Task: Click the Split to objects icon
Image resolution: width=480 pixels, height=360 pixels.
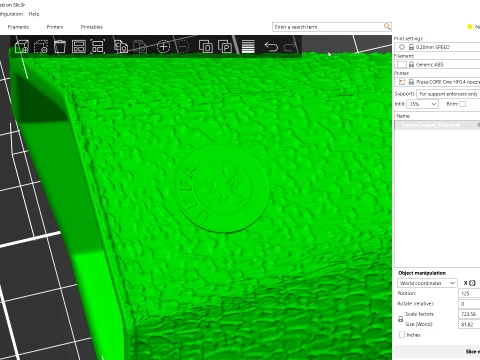Action: pyautogui.click(x=206, y=46)
